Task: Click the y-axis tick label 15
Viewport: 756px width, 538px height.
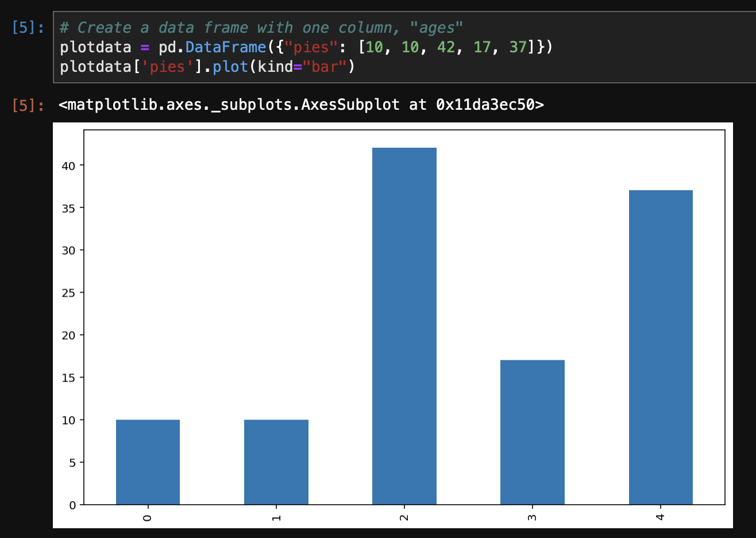Action: point(68,378)
